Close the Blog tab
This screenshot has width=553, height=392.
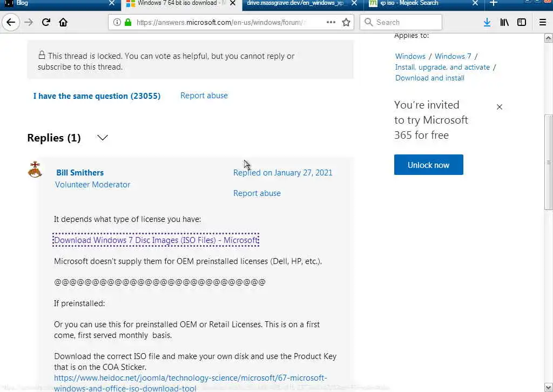(112, 3)
